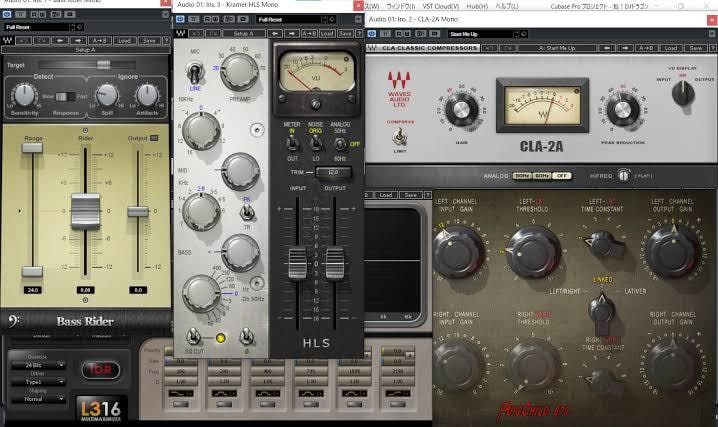Click Waves logo in Kramer HLS toolbar
This screenshot has width=718, height=427.
click(181, 33)
